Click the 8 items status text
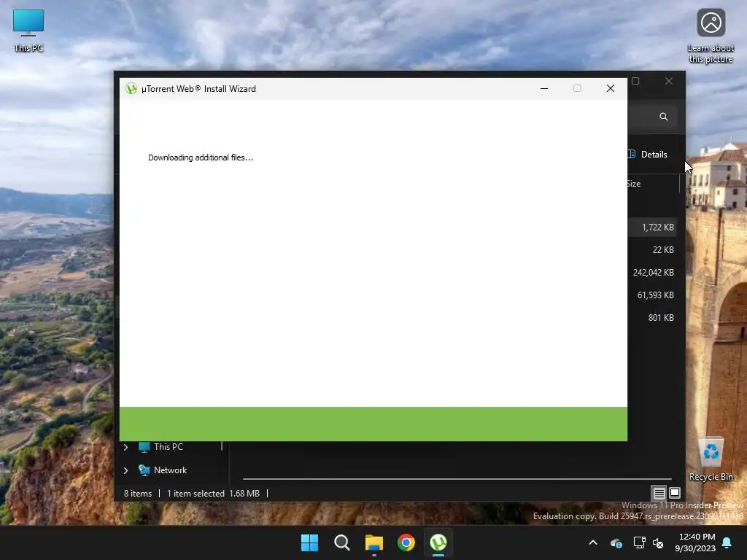This screenshot has width=747, height=560. pos(138,494)
